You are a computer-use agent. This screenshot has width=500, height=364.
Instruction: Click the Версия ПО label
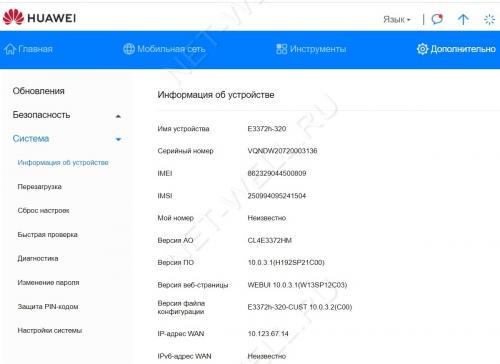click(176, 263)
